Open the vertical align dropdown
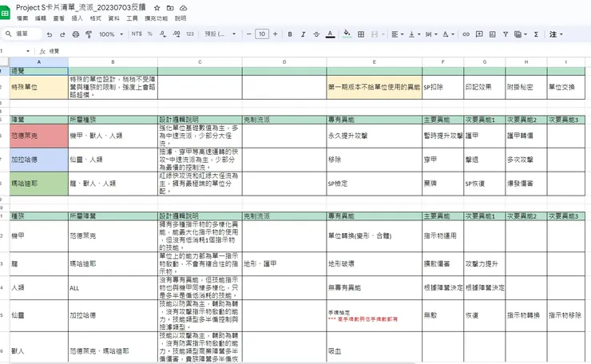The image size is (591, 364). click(414, 34)
